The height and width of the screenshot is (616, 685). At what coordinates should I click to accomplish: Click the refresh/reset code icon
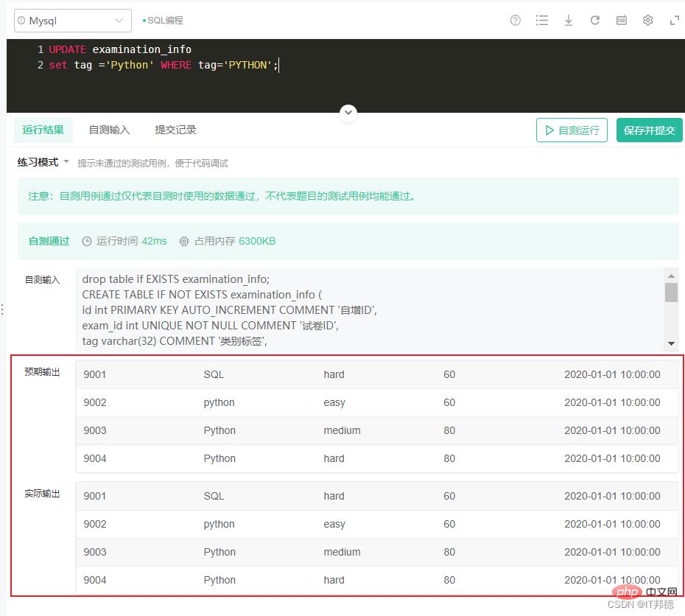(595, 21)
